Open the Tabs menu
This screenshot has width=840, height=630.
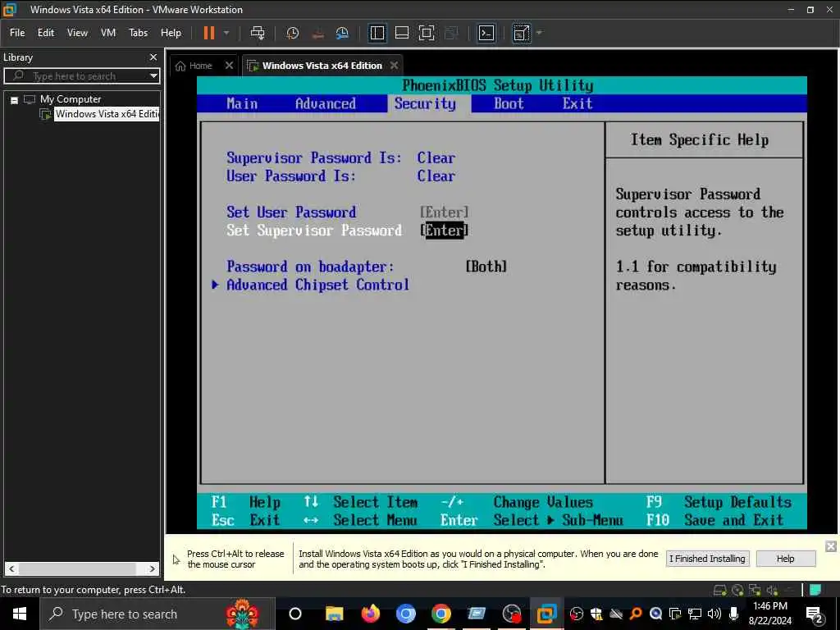[x=138, y=33]
